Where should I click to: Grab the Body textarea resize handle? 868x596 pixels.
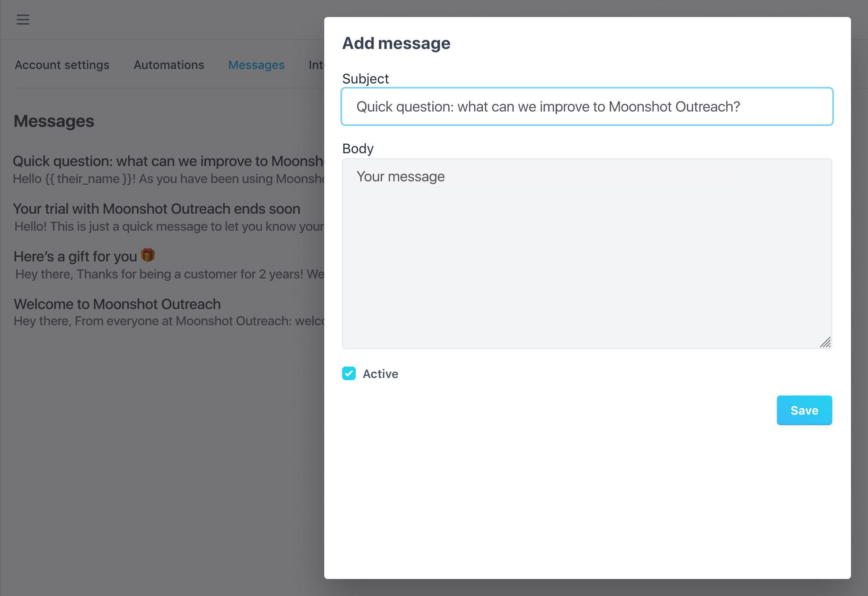pos(825,342)
